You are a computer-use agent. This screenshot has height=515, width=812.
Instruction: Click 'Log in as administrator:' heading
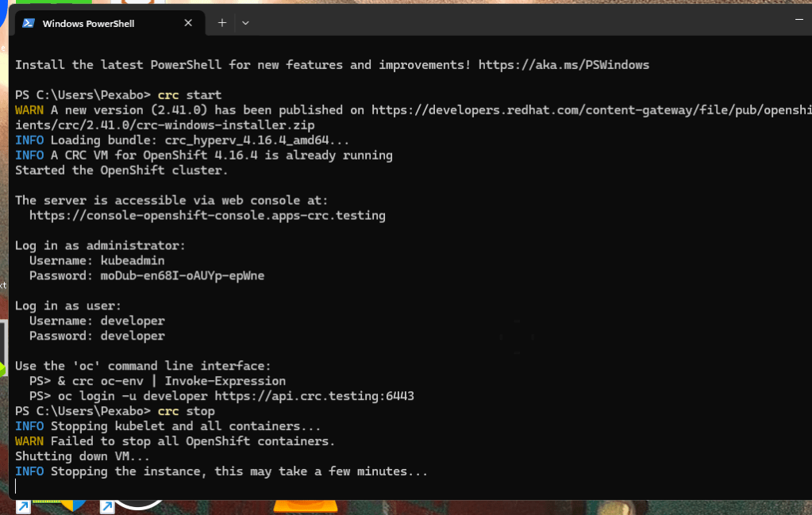100,245
